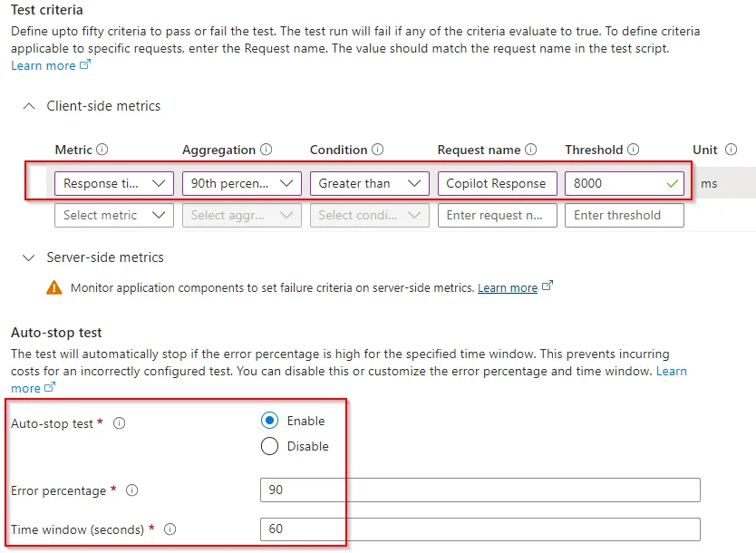The image size is (756, 553).
Task: Click the info icon next to Threshold
Action: pos(634,150)
